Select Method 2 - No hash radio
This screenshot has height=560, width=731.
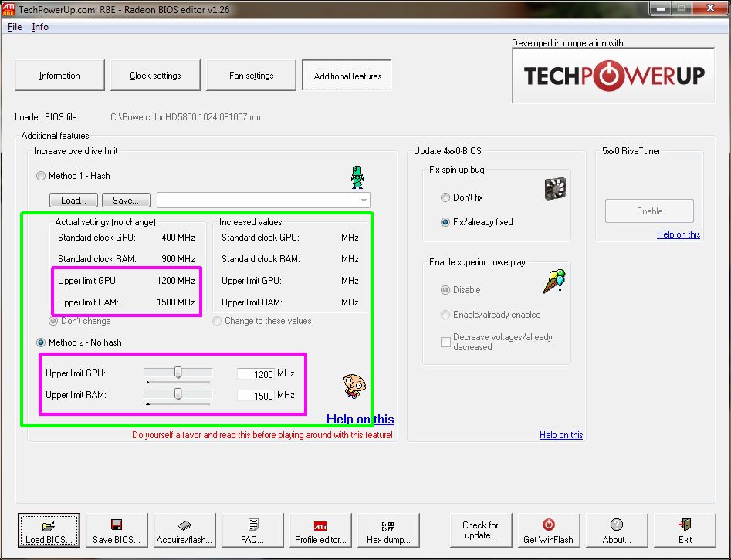click(41, 342)
